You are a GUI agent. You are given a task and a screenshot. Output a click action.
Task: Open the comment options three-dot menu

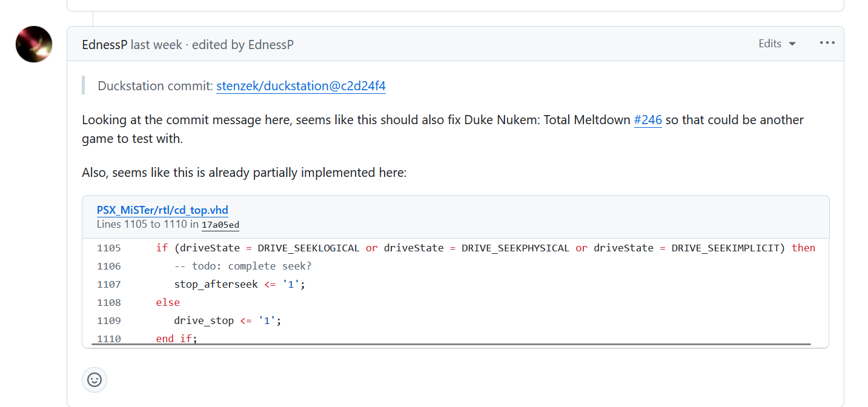(827, 43)
